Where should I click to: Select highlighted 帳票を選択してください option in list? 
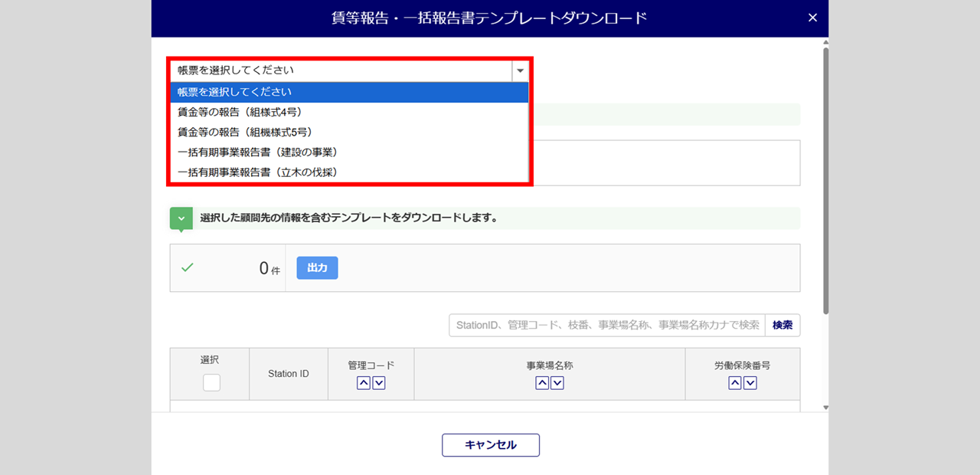[349, 92]
